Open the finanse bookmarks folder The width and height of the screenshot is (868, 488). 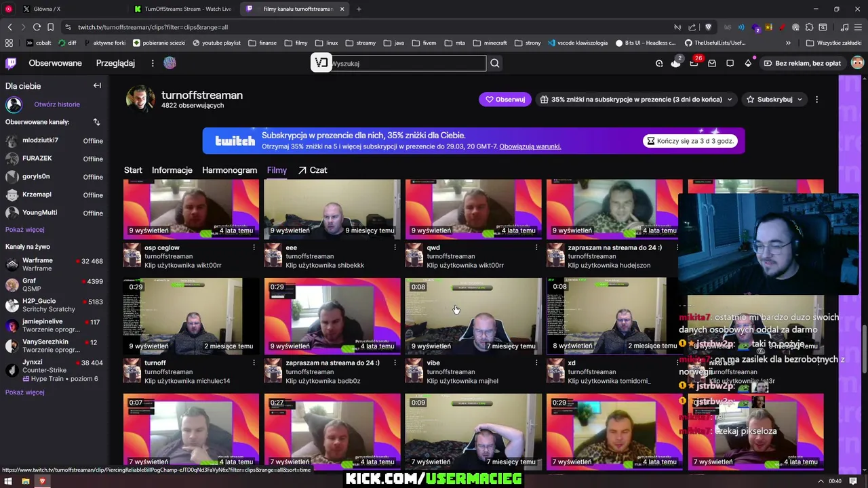[262, 43]
